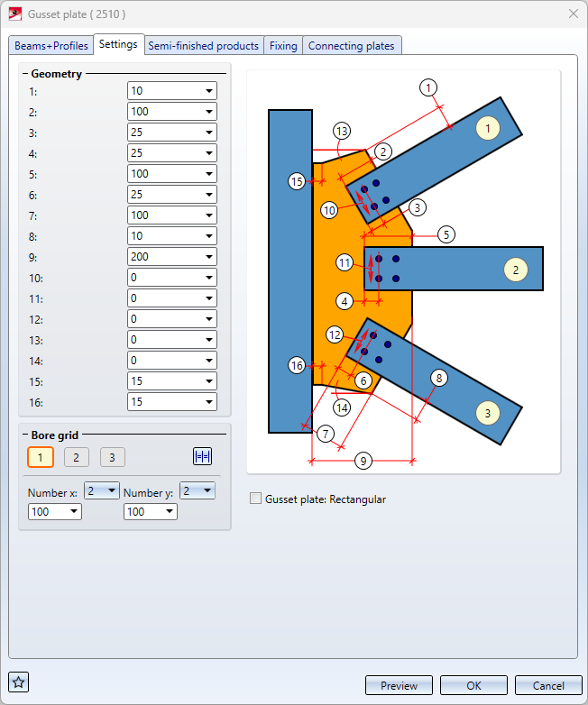Viewport: 588px width, 705px height.
Task: Open Geometry parameter 1 dropdown
Action: click(209, 91)
